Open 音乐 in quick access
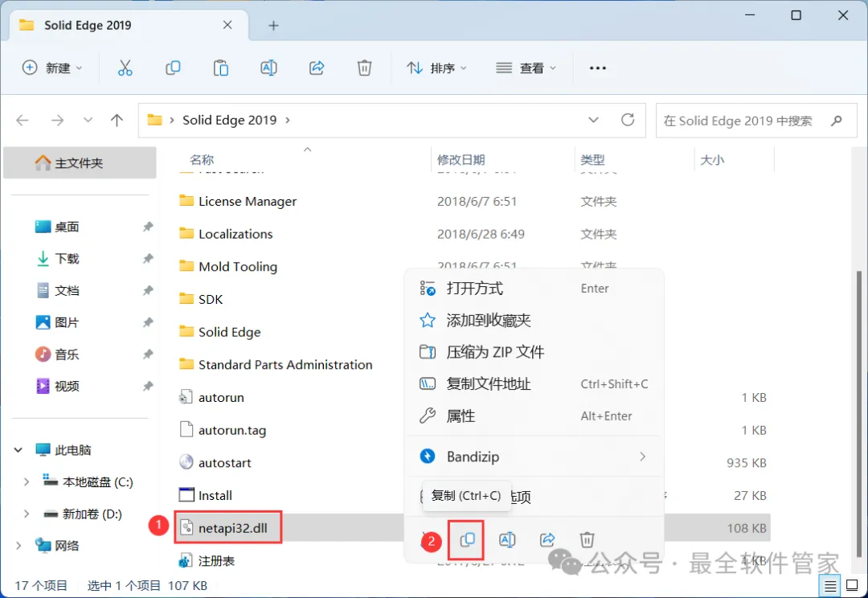 pos(67,354)
